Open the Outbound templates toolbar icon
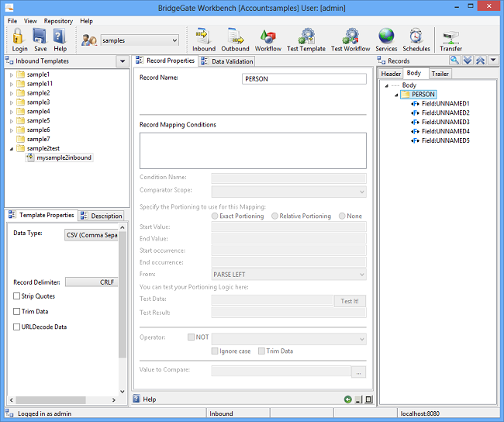The height and width of the screenshot is (422, 504). click(x=235, y=36)
